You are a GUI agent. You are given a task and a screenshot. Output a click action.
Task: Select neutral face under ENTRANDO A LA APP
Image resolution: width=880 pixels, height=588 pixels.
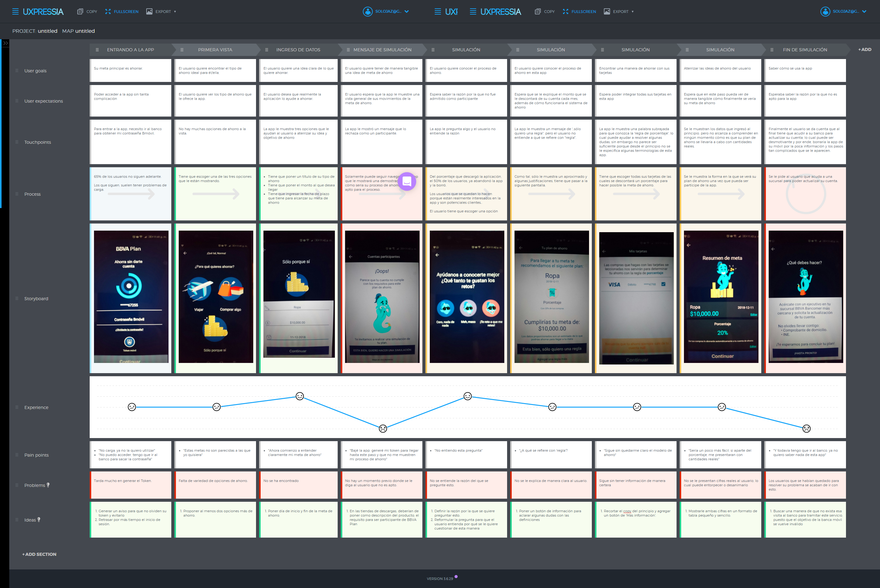coord(132,407)
